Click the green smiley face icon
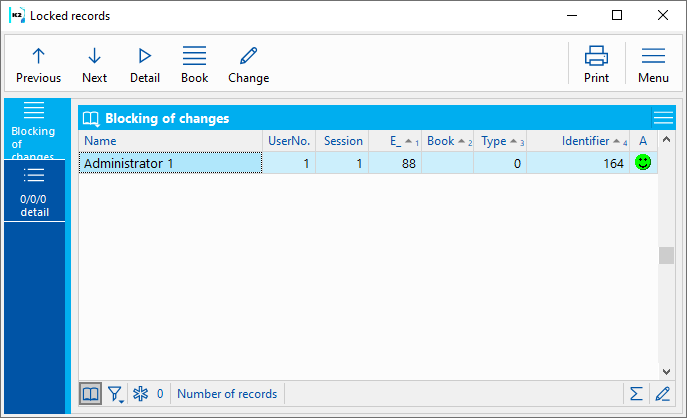687x418 pixels. click(643, 163)
